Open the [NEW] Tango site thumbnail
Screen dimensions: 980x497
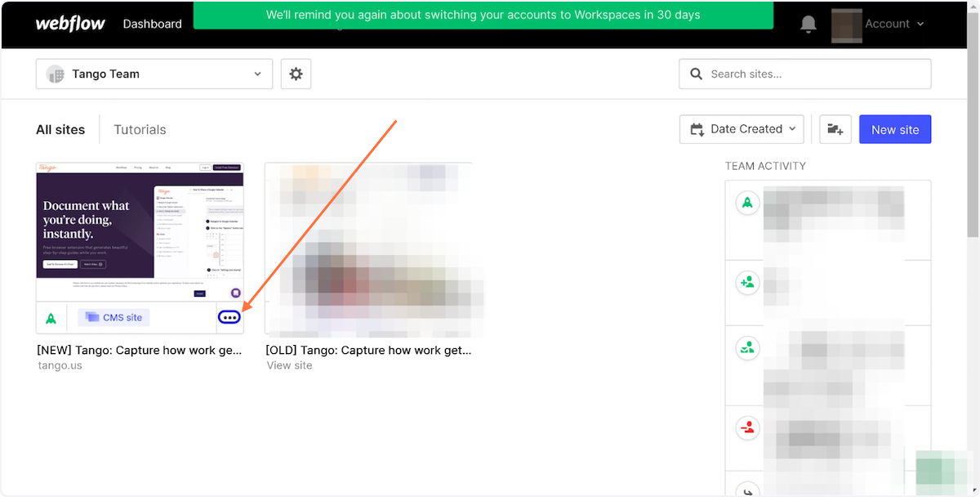(140, 231)
